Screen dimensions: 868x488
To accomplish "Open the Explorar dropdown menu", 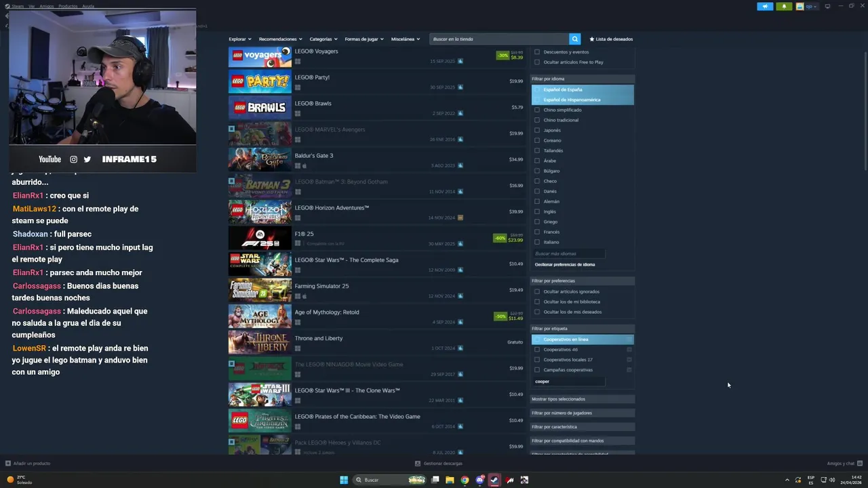I will tap(240, 39).
